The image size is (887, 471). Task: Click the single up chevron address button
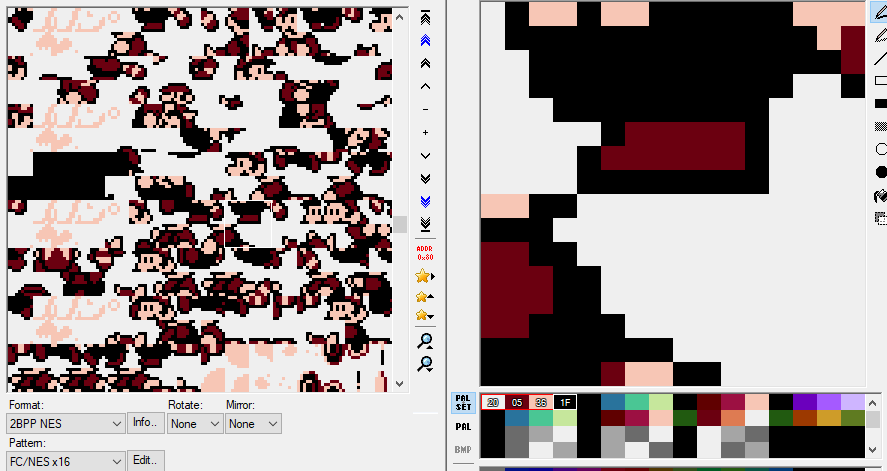425,87
